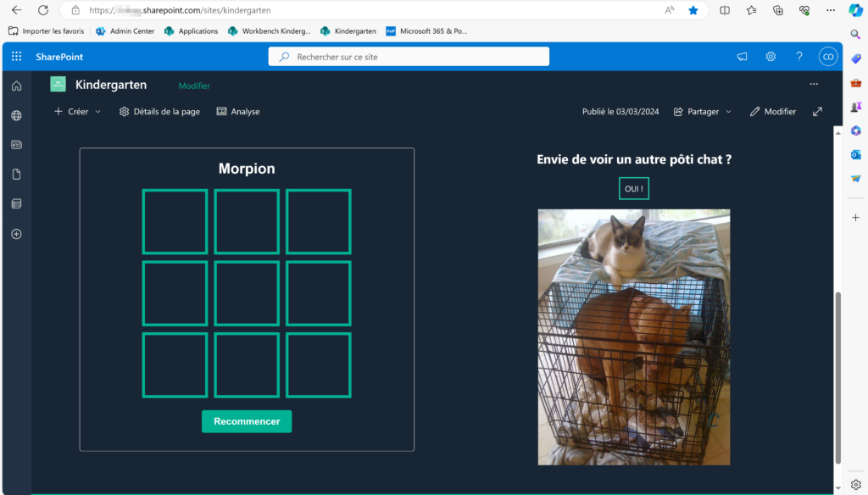Open the Admin Center bookmark
This screenshot has width=868, height=495.
(x=125, y=31)
